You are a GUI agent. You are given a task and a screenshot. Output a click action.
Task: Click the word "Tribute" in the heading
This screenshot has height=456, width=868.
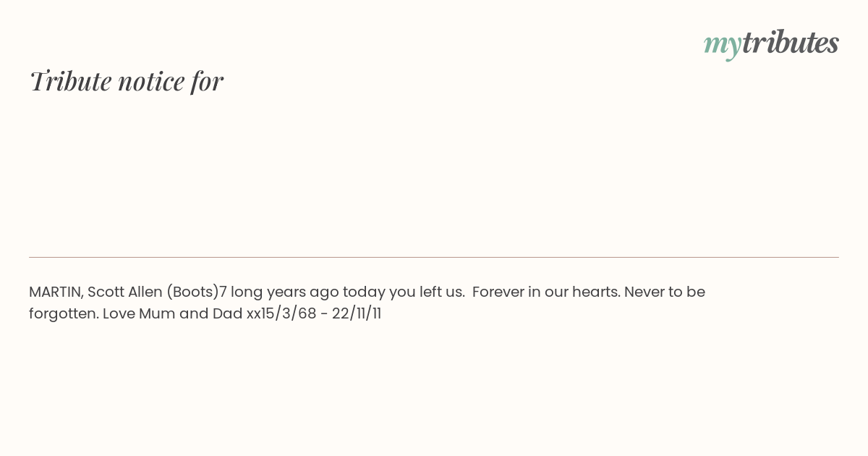coord(71,81)
